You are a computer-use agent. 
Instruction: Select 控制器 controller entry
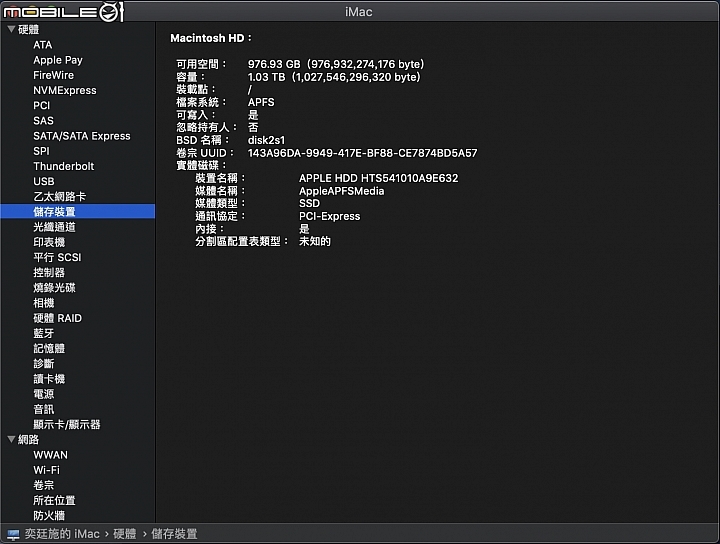click(x=49, y=272)
